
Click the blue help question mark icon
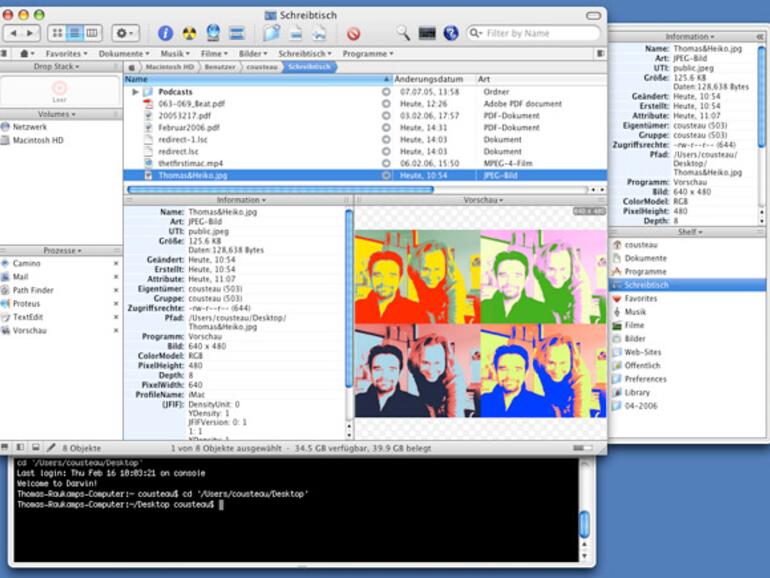click(451, 33)
